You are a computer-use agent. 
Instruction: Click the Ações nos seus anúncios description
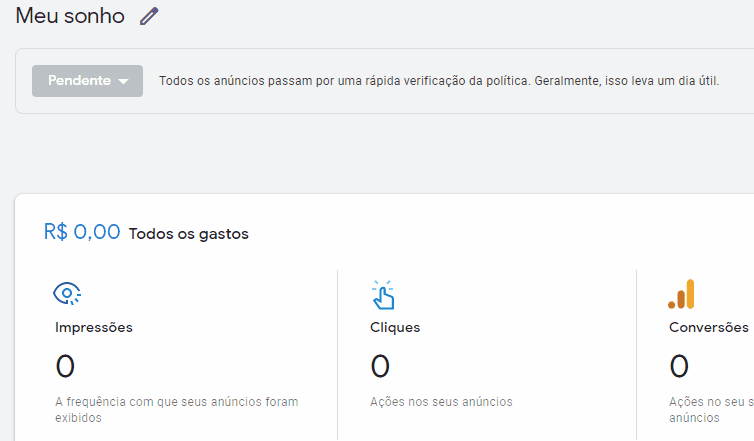click(441, 402)
